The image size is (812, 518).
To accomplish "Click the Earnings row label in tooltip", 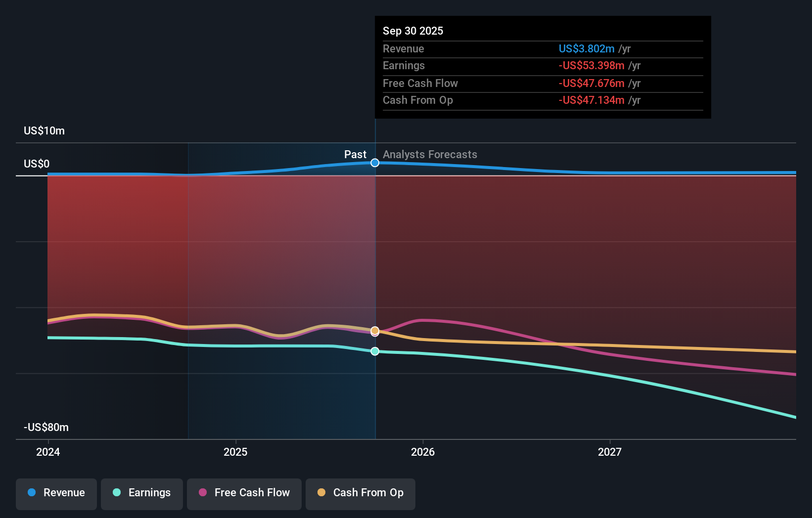I will (x=404, y=65).
